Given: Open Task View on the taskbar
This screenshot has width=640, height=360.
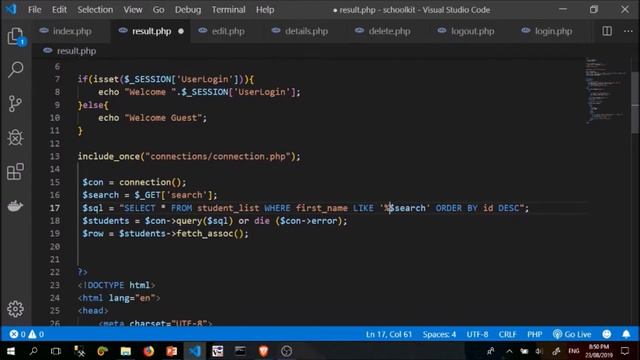Looking at the screenshot, I should click(56, 351).
